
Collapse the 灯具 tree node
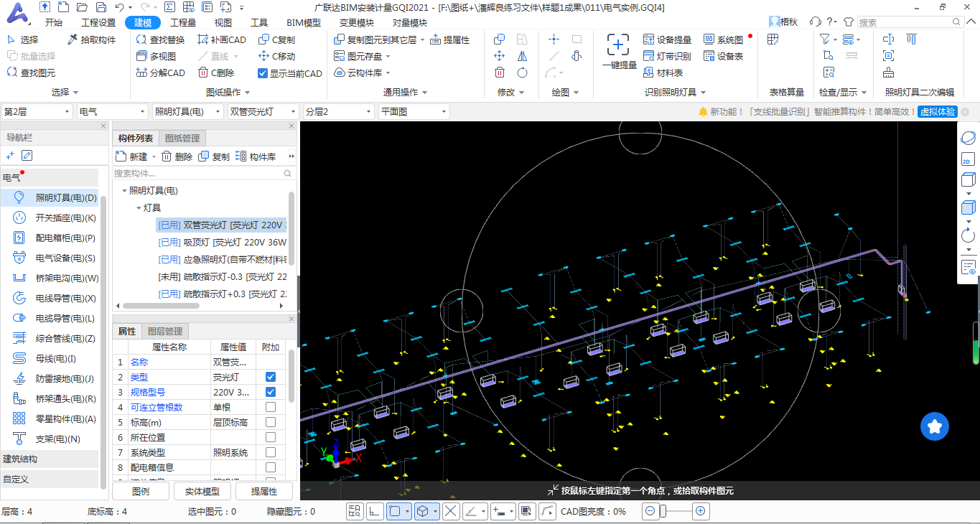click(139, 208)
